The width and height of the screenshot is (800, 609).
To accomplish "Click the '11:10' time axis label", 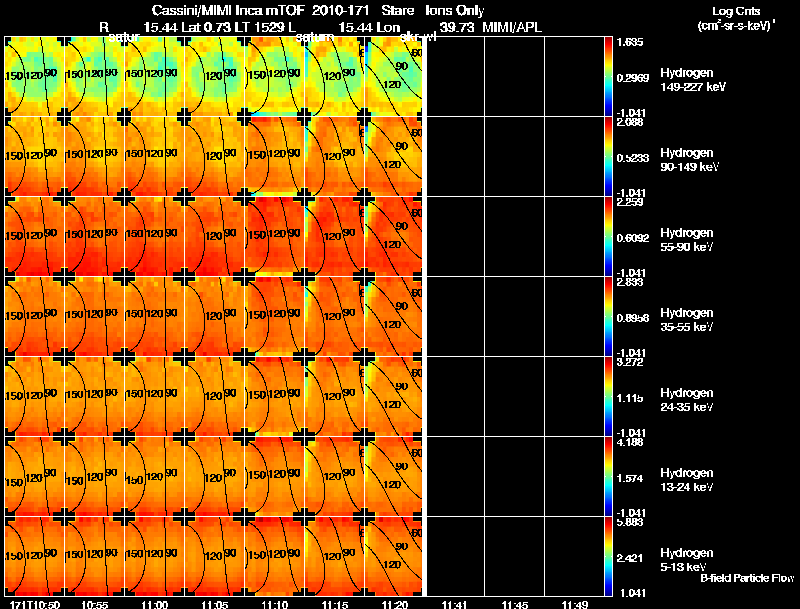I will [274, 604].
